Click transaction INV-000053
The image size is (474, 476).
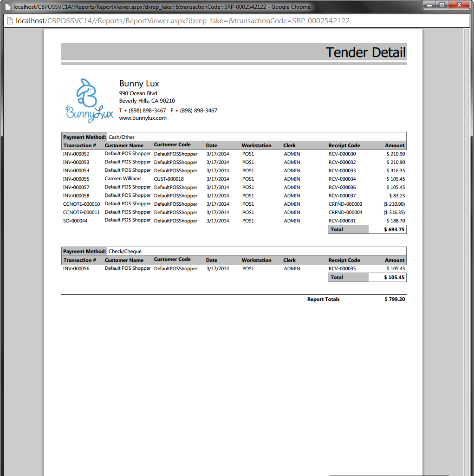[76, 162]
